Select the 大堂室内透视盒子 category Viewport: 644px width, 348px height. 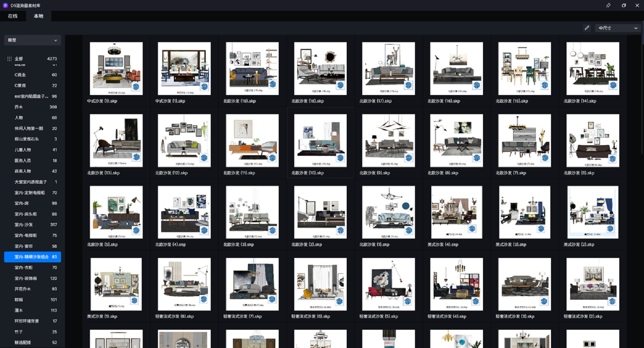33,182
